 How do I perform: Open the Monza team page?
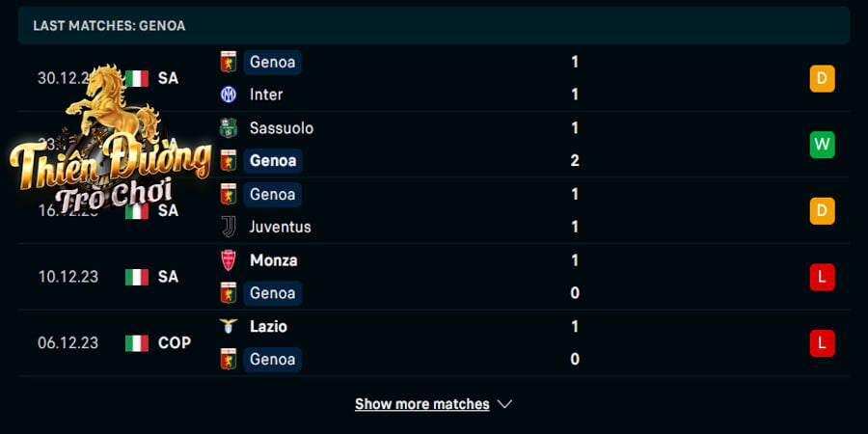tap(274, 260)
